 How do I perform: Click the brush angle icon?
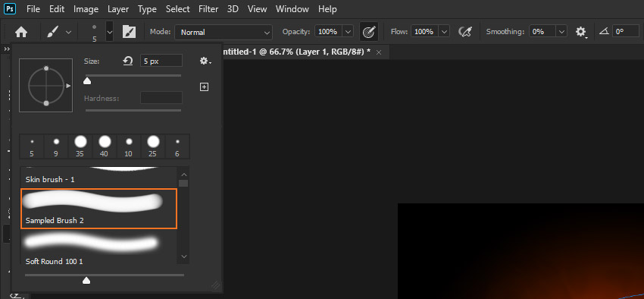[603, 32]
